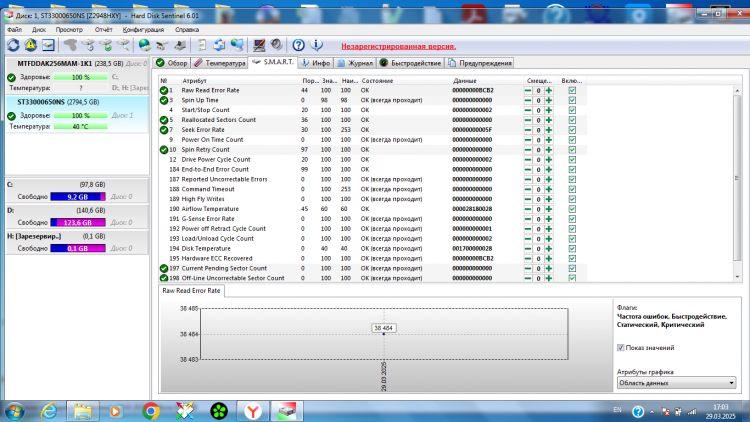Select the Reported Uncorrectable Errors row
The width and height of the screenshot is (750, 422).
coord(373,179)
